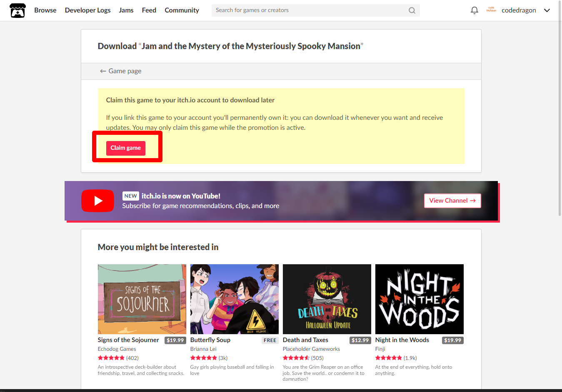The height and width of the screenshot is (392, 562).
Task: Open Signs of the Sojourner thumbnail
Action: point(142,299)
